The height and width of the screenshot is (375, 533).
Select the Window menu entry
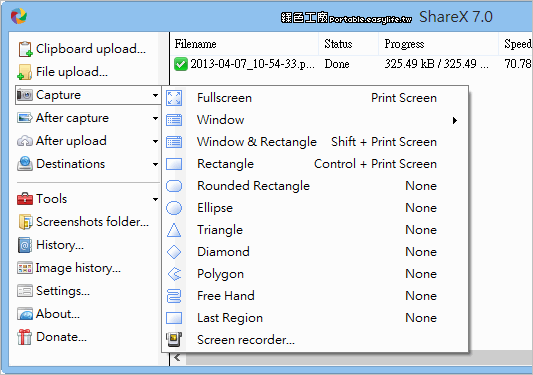[x=315, y=120]
